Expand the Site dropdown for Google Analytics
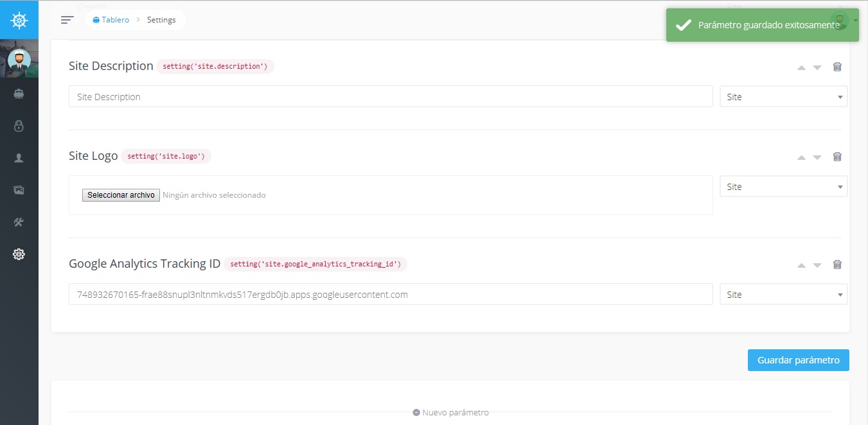Screen dimensions: 868x425 pos(783,294)
